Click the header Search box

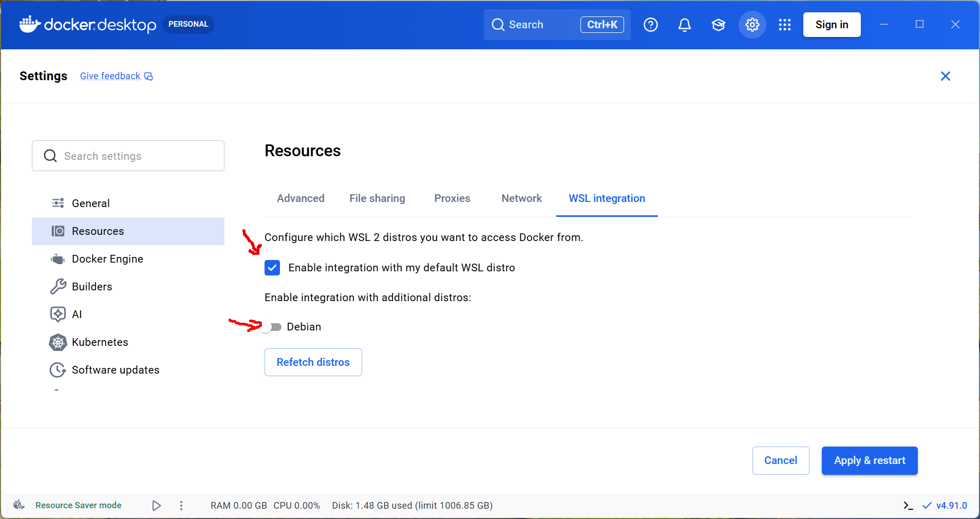[557, 25]
